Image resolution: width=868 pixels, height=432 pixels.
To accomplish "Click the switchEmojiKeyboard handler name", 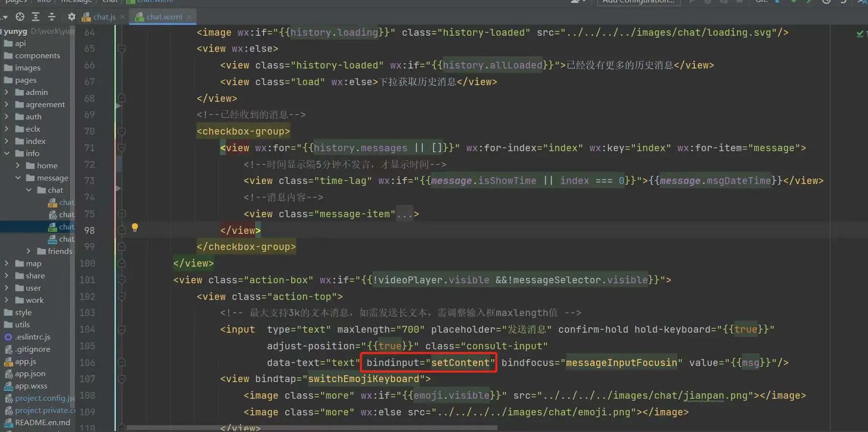I will (x=364, y=379).
